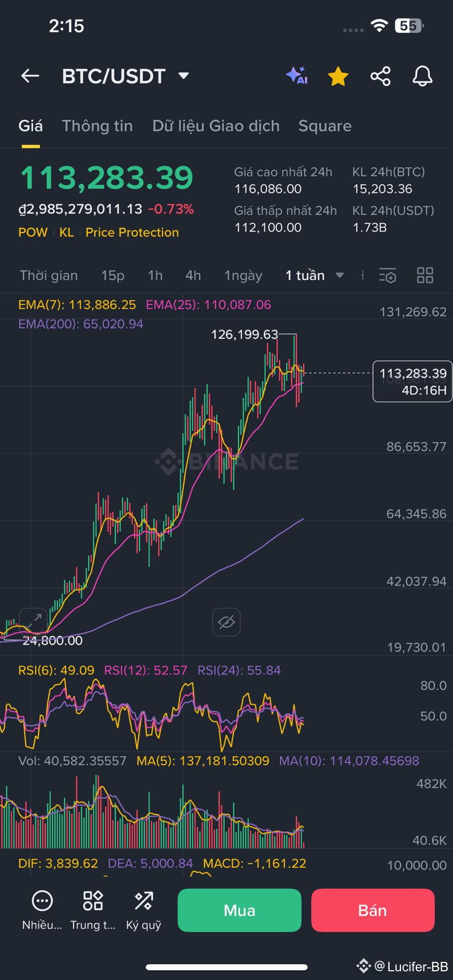Tap the MA(10) volume label
The width and height of the screenshot is (453, 980).
(349, 761)
